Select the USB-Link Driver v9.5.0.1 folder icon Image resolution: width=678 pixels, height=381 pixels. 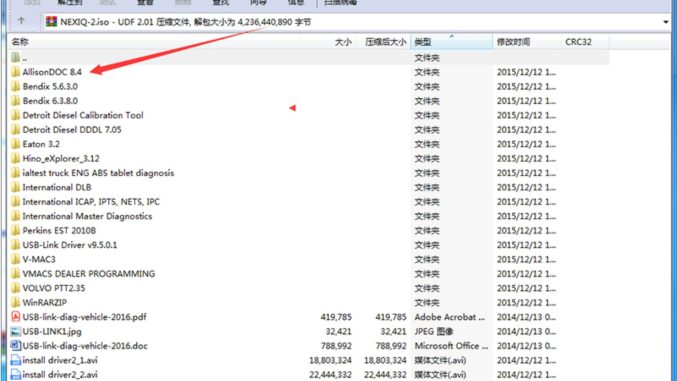click(x=16, y=245)
